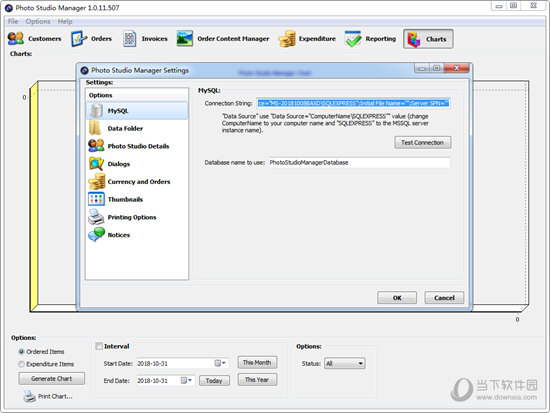Open the Start Date calendar dropdown
550x413 pixels.
220,363
